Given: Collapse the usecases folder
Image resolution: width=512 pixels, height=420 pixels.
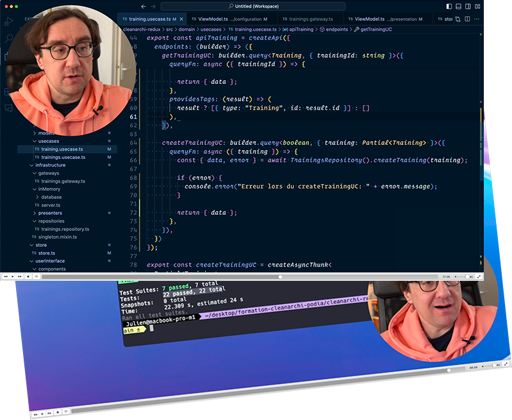Looking at the screenshot, I should click(49, 141).
